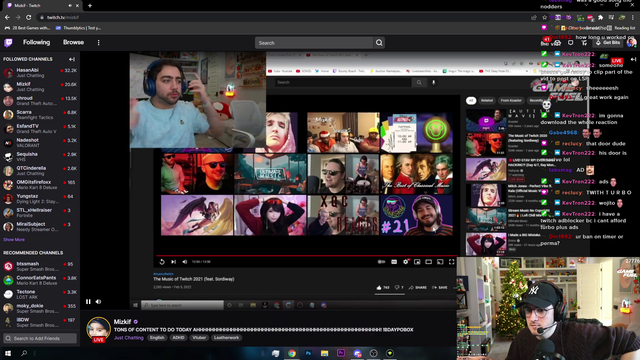Open recommended channel btssmash
The image size is (640, 360).
click(40, 266)
